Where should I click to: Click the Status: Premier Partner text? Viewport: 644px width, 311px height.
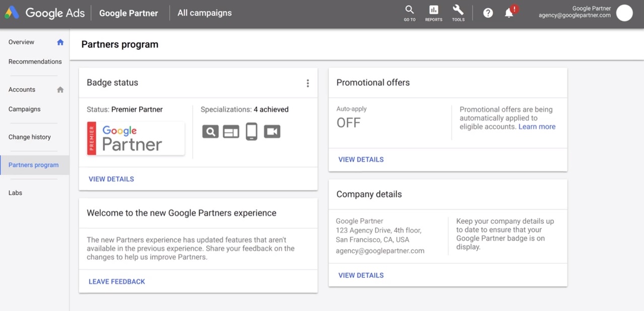pos(124,109)
